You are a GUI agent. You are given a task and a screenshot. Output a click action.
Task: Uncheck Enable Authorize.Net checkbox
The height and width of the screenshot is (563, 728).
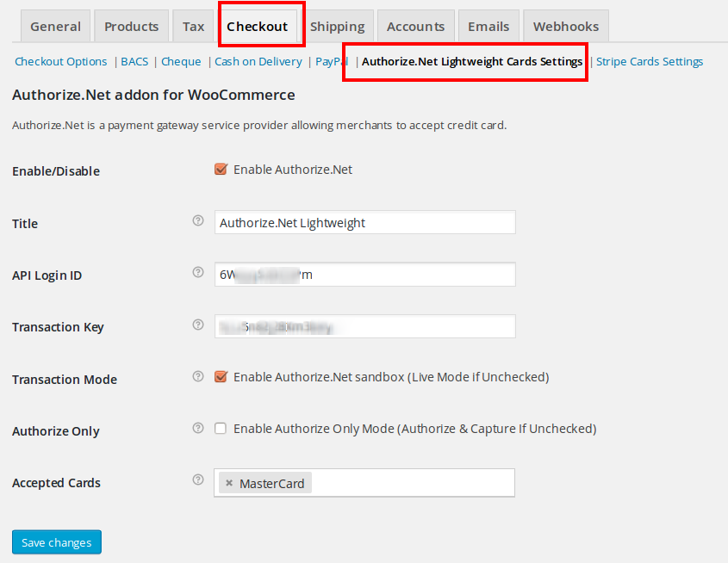pyautogui.click(x=221, y=170)
